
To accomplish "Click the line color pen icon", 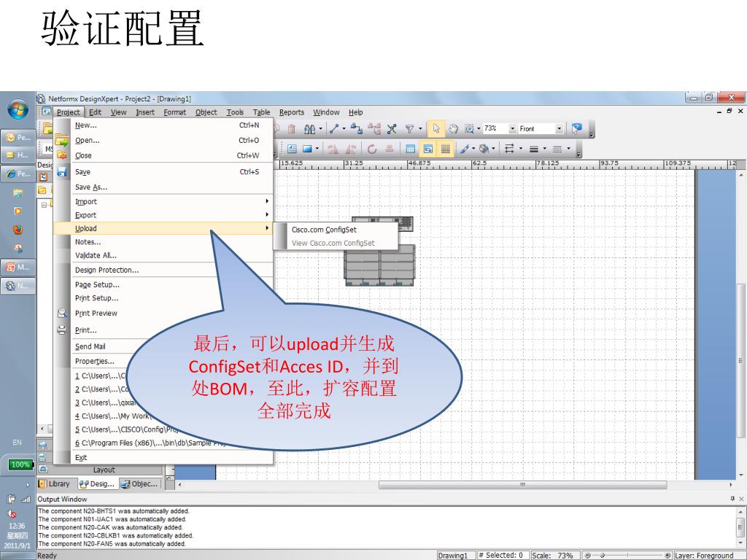I will tap(464, 149).
